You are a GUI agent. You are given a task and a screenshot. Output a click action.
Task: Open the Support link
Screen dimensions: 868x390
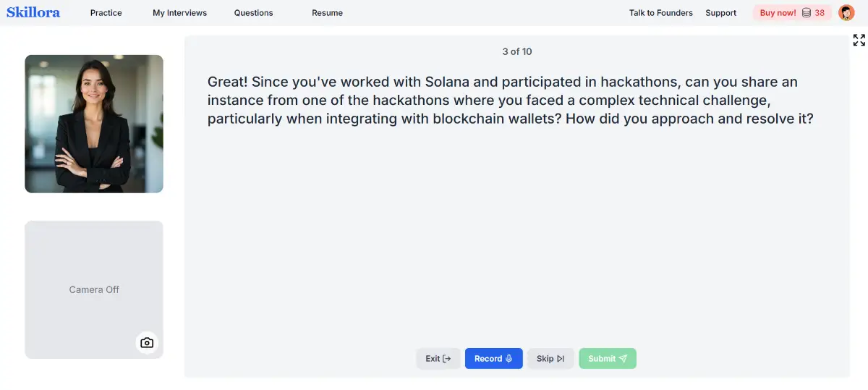pyautogui.click(x=720, y=13)
